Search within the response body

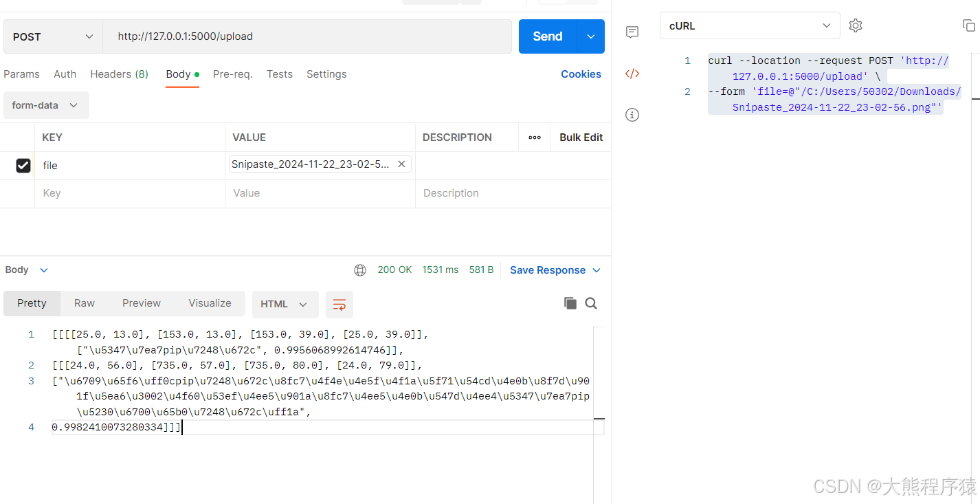coord(591,303)
